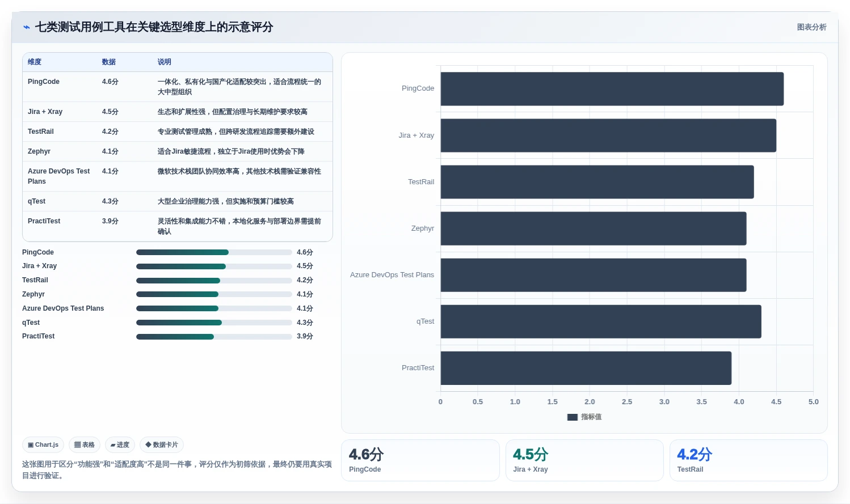The height and width of the screenshot is (504, 850).
Task: Click the PractiTest chart axis label
Action: (418, 368)
